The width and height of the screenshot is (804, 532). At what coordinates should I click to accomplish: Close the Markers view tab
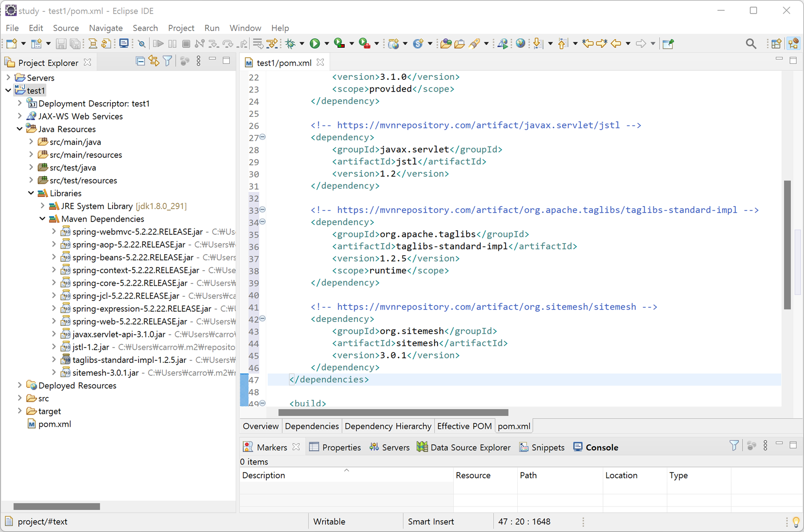[296, 447]
